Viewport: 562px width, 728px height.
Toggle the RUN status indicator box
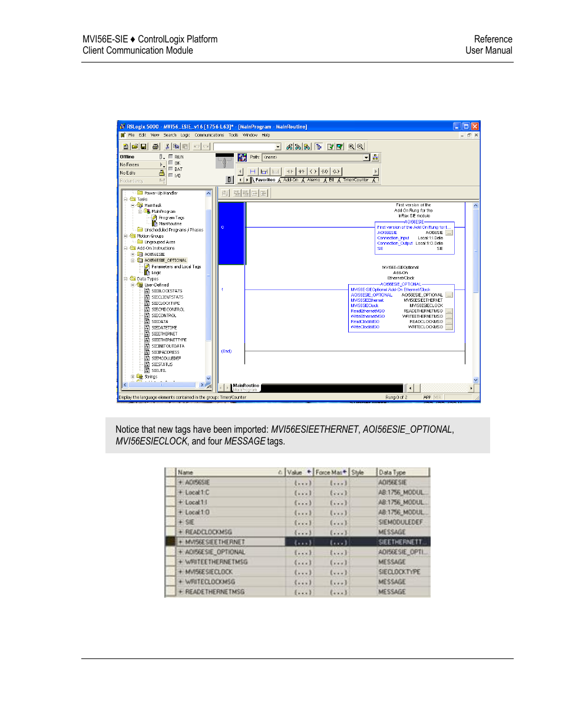pos(171,157)
